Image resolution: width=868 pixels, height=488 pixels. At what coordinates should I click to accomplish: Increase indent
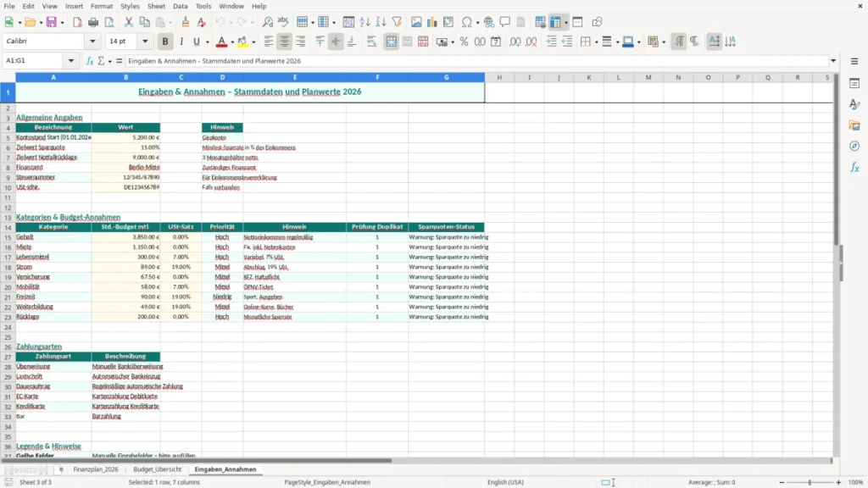tap(551, 42)
